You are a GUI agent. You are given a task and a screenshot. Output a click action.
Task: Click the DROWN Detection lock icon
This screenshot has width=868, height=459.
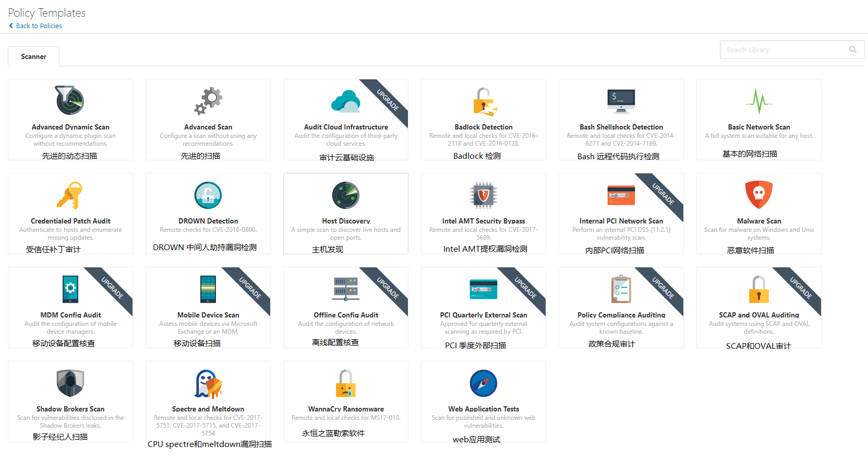pos(208,195)
